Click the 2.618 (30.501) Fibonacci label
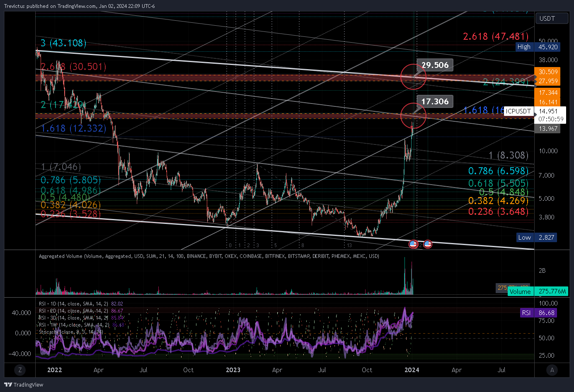This screenshot has height=392, width=574. click(x=73, y=67)
